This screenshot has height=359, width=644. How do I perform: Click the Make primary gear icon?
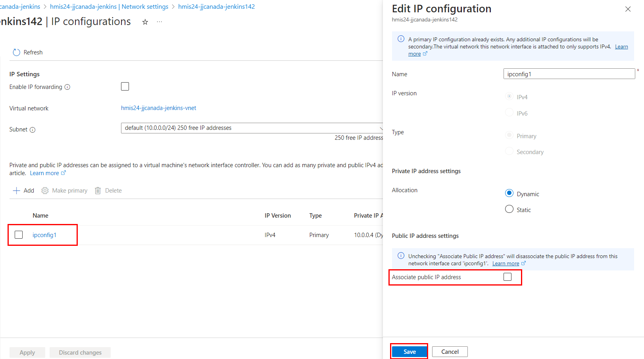coord(45,191)
